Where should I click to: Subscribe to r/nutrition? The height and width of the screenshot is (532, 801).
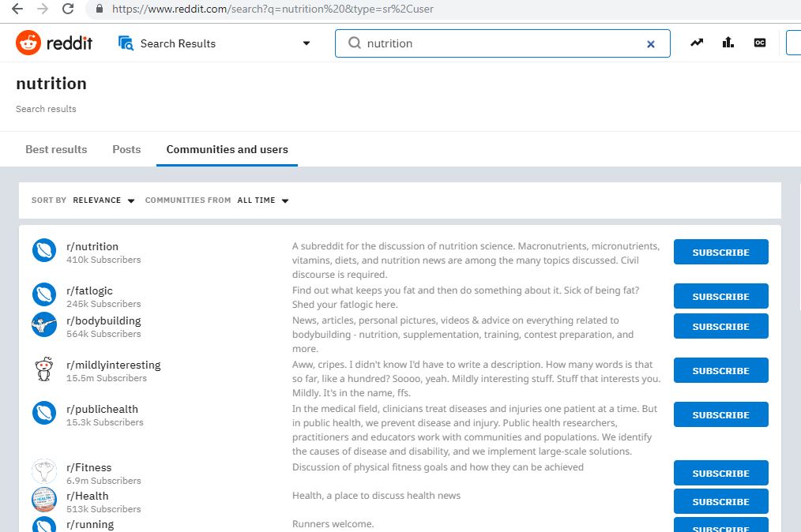pos(720,253)
